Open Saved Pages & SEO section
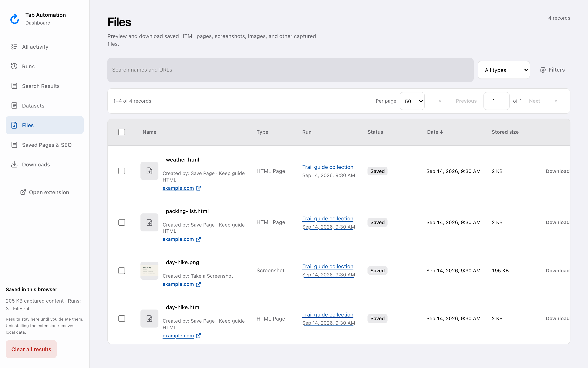This screenshot has width=588, height=368. (x=45, y=145)
